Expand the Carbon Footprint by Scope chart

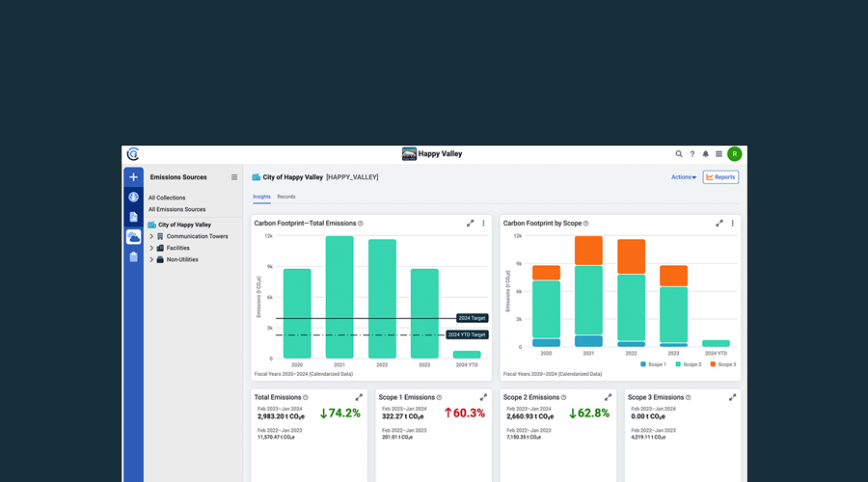719,223
